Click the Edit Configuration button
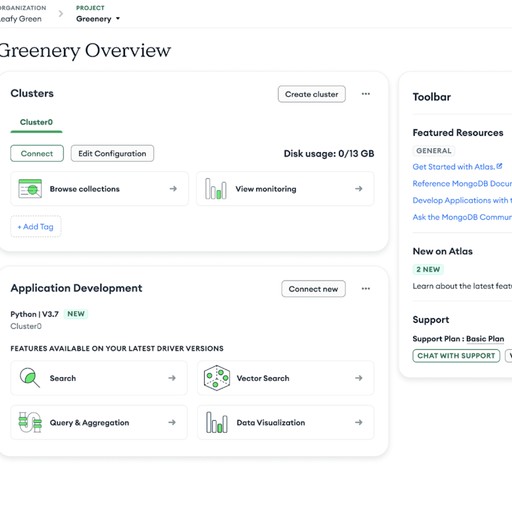The image size is (512, 512). tap(112, 153)
